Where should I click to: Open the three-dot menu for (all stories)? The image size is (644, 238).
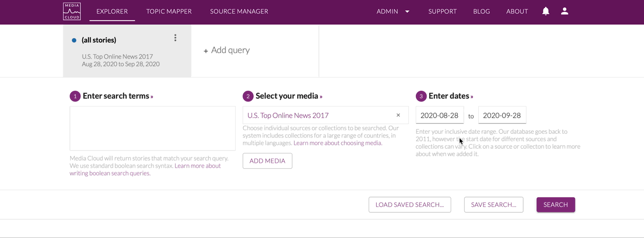tap(175, 38)
